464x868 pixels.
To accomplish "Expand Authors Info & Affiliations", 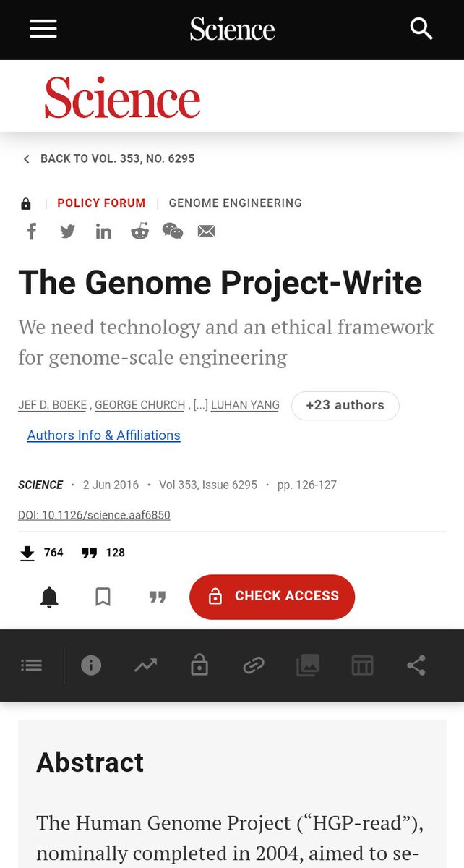I will coord(103,435).
